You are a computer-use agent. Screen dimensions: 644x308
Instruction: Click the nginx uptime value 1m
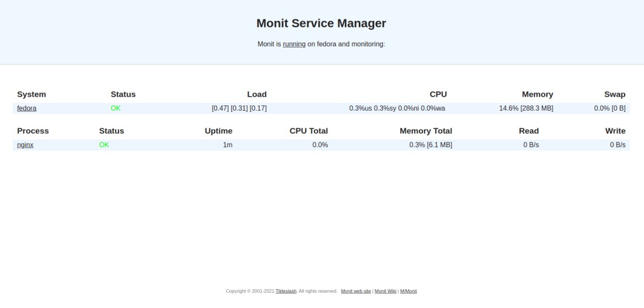(227, 145)
